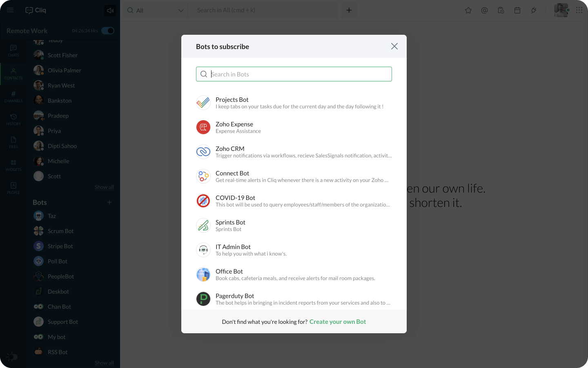
Task: Open the calendar icon in top bar
Action: (517, 10)
